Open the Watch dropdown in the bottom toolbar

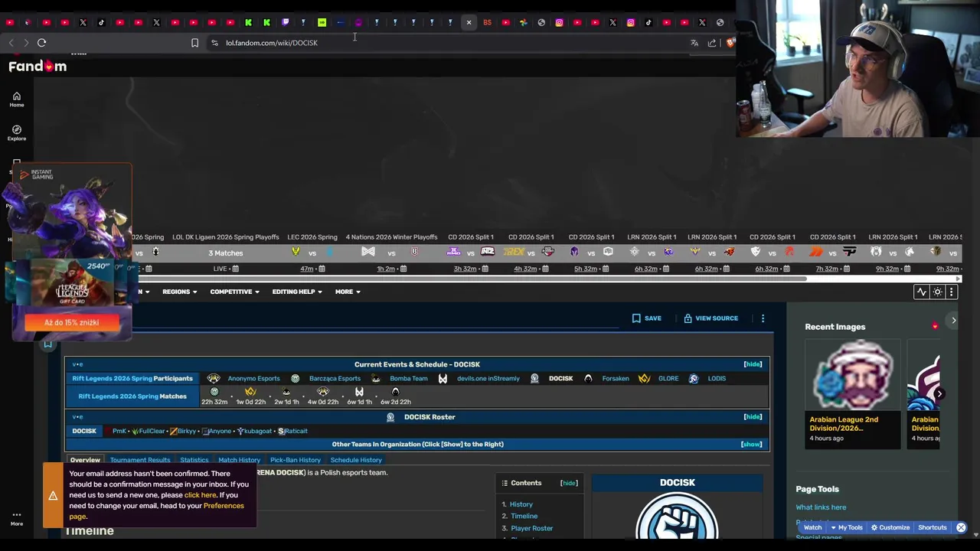pyautogui.click(x=812, y=527)
